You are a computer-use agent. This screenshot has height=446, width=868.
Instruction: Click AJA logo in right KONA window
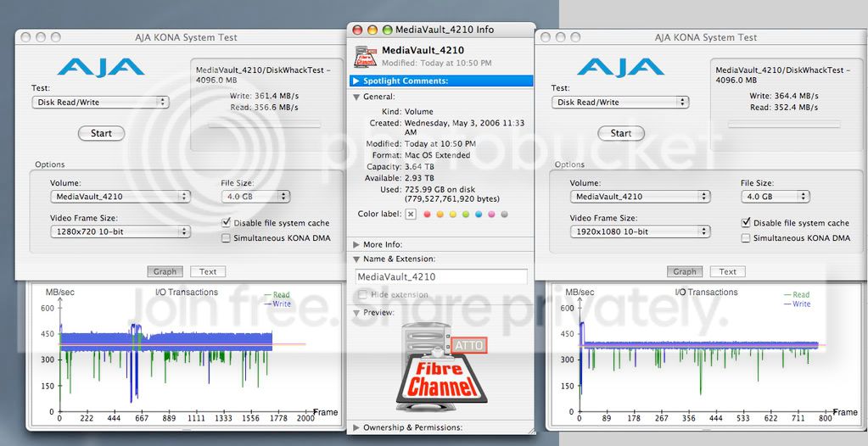pyautogui.click(x=620, y=68)
